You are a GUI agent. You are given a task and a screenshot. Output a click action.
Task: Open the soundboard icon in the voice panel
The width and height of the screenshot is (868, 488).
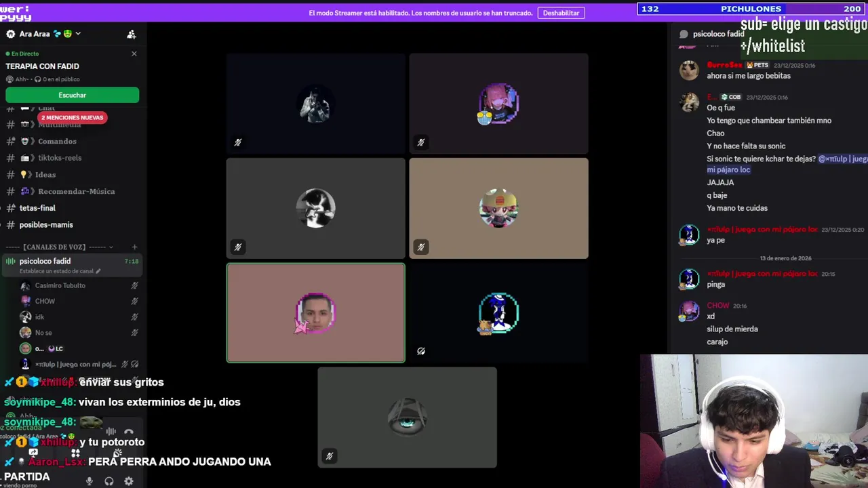pos(118,453)
